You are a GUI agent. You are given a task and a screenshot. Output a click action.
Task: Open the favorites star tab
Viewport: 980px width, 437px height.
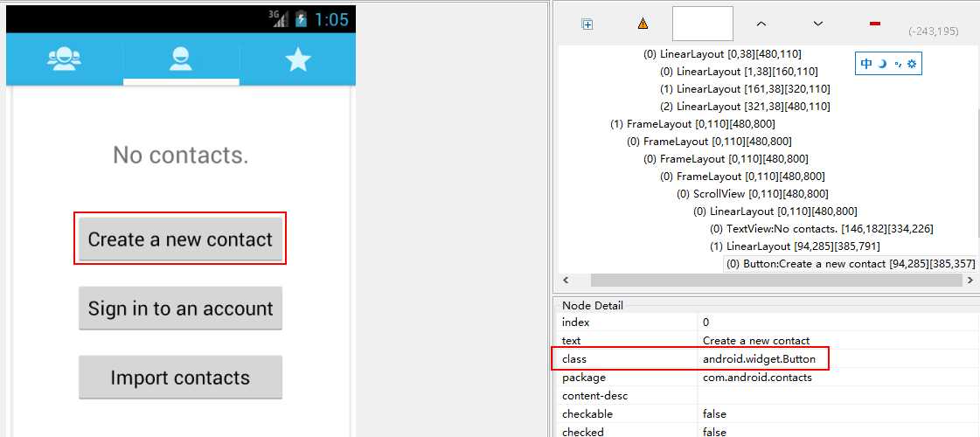point(297,59)
